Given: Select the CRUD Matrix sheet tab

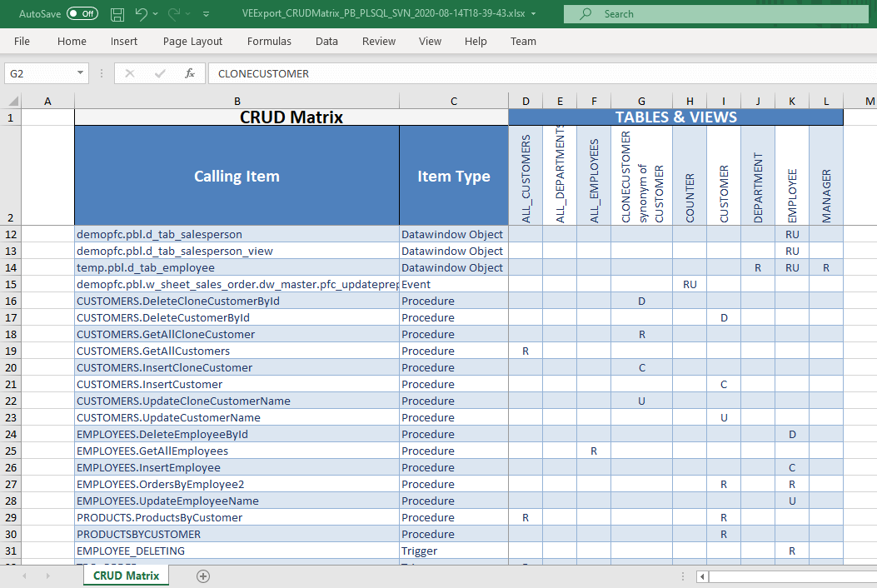Looking at the screenshot, I should click(x=126, y=576).
